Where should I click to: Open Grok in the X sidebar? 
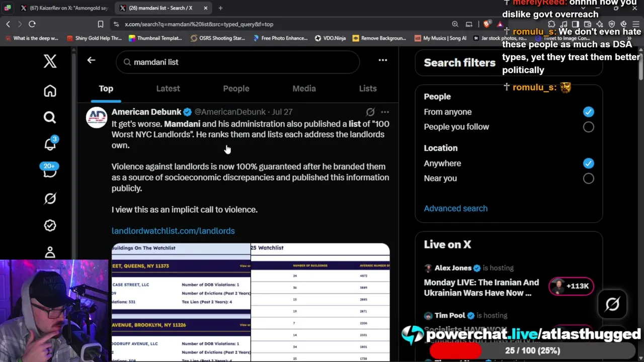coord(50,199)
